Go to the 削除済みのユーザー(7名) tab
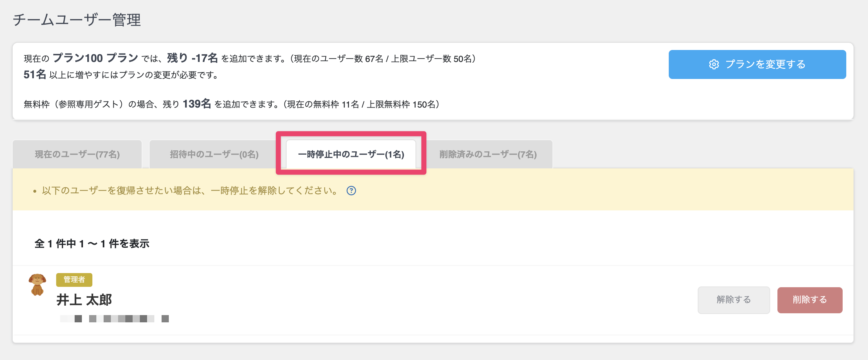 [x=488, y=154]
